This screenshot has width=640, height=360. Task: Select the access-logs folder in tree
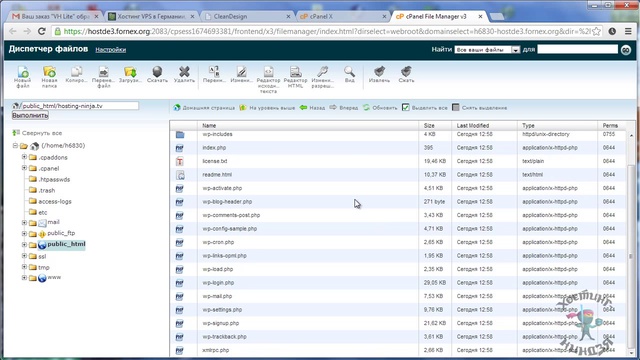(x=55, y=201)
